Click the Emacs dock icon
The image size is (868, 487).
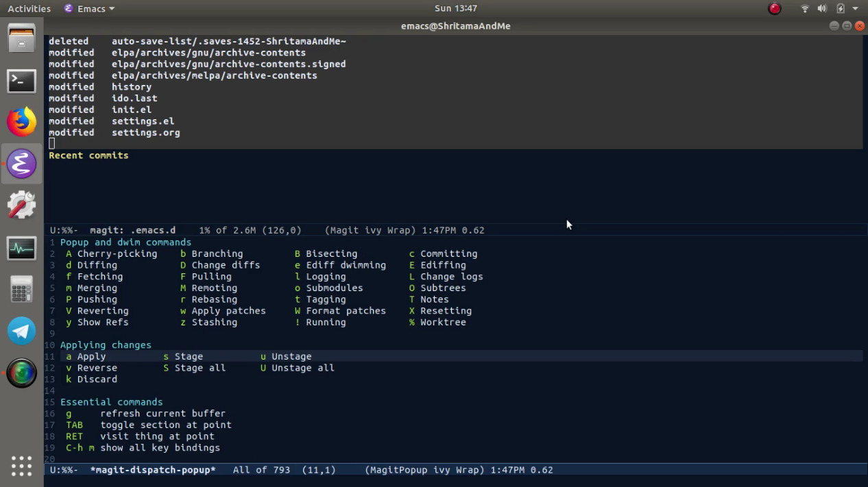click(21, 164)
